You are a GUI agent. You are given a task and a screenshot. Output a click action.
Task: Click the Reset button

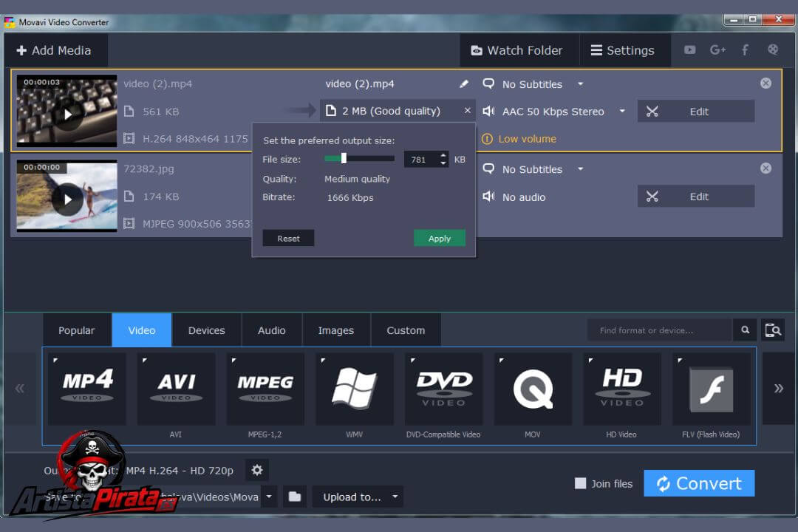[x=288, y=238]
